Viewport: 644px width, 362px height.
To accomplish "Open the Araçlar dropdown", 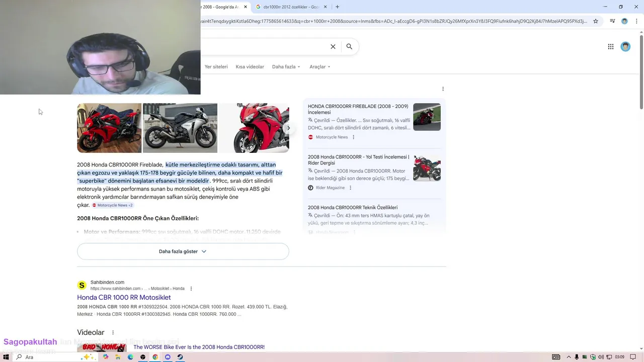I will click(320, 66).
